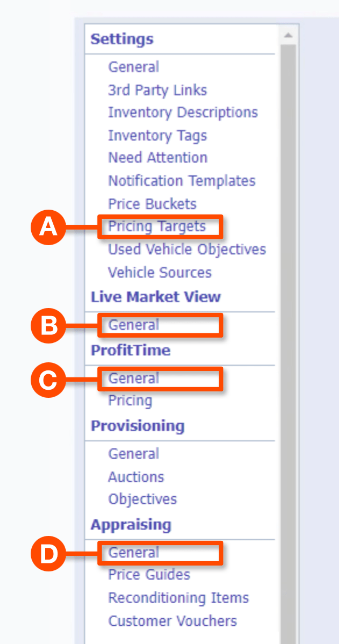Screen dimensions: 339x644
Task: Open General under the Settings section
Action: (133, 67)
